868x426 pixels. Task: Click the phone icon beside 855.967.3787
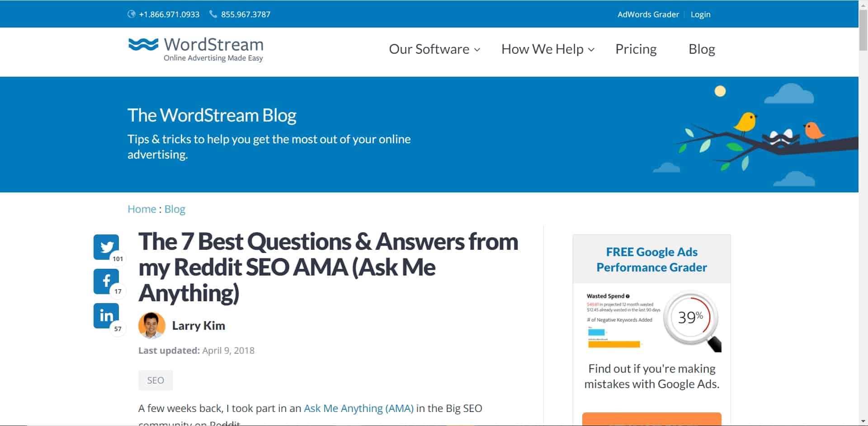[x=213, y=14]
